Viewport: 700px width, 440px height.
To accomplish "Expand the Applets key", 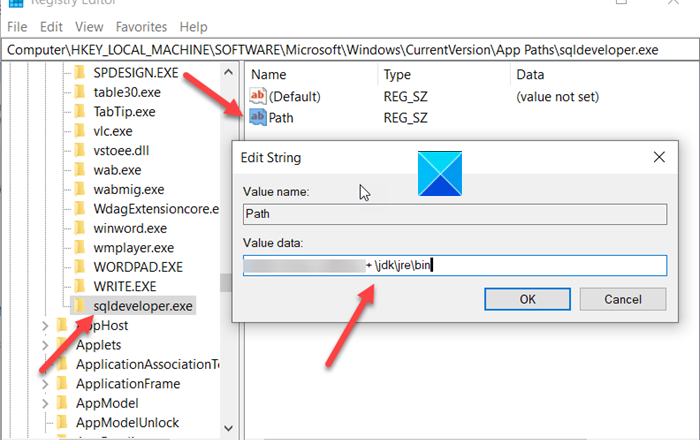I will 45,345.
